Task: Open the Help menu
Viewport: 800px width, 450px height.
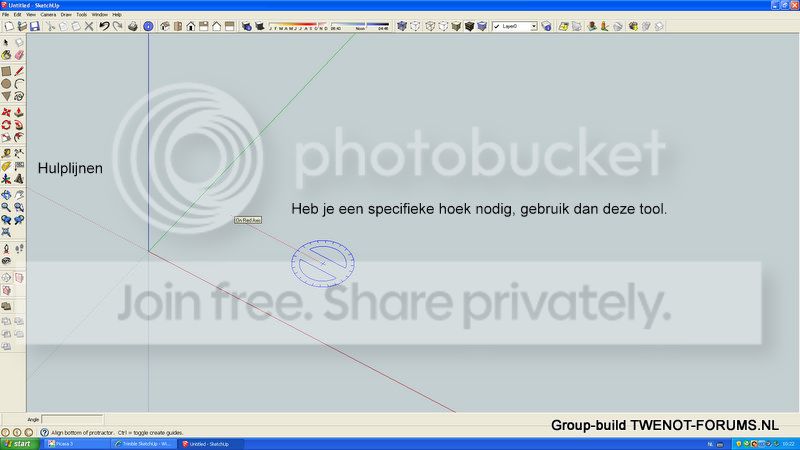Action: tap(117, 15)
